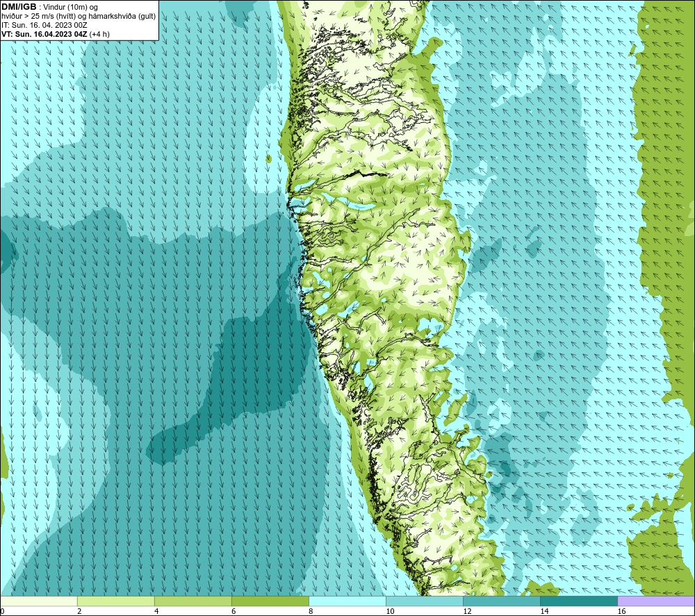Click the 'Vindur (10m) og' label

[71, 8]
